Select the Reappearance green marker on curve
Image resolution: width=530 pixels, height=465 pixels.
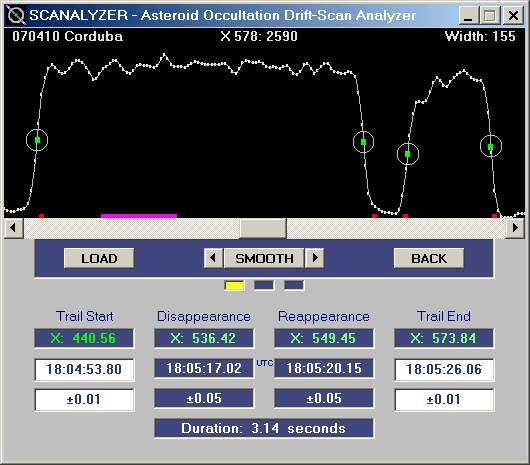pos(408,154)
